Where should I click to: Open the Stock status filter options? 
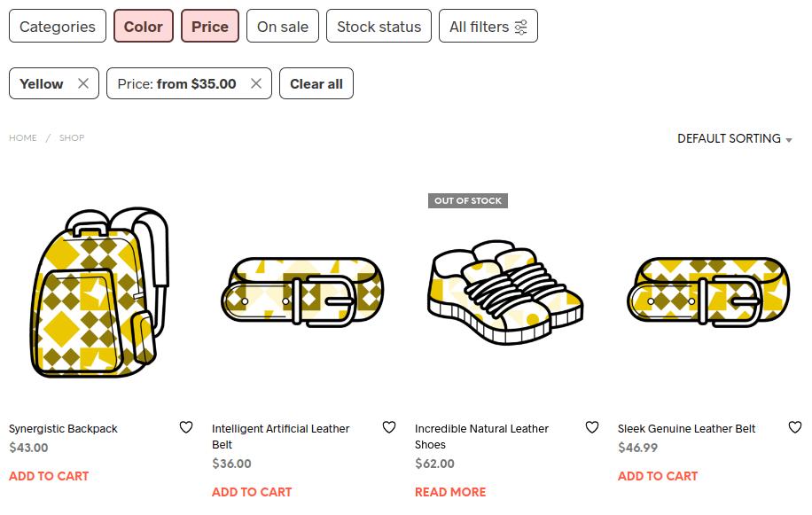379,26
